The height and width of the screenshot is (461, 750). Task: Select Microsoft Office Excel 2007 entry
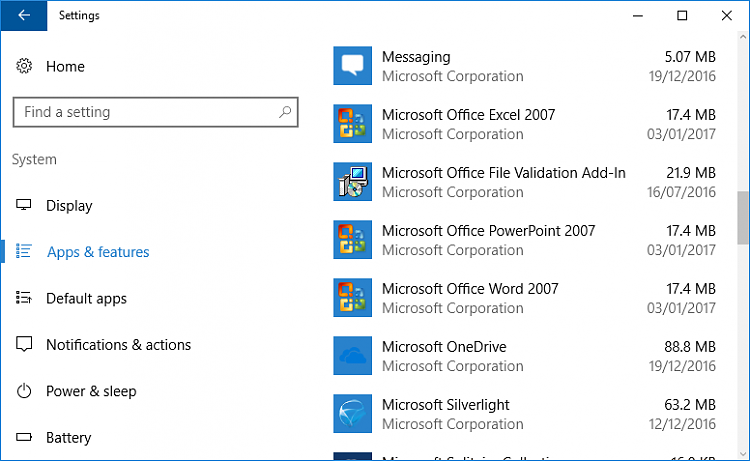pos(525,124)
